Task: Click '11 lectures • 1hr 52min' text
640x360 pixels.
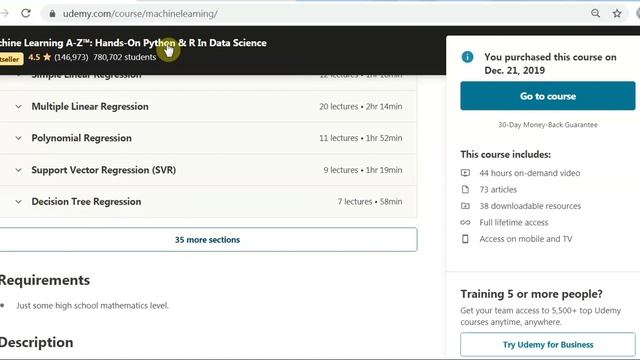Action: click(x=360, y=138)
